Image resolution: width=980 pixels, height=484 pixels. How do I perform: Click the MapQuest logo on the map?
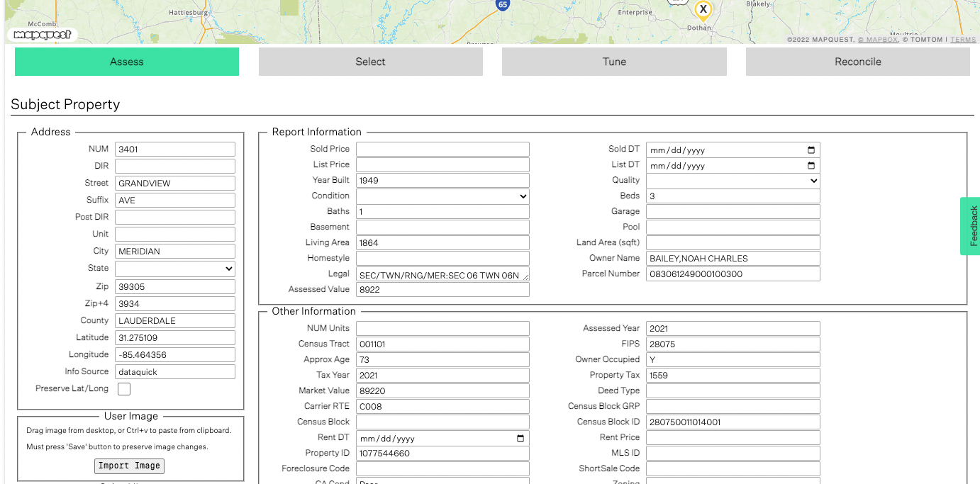point(41,34)
